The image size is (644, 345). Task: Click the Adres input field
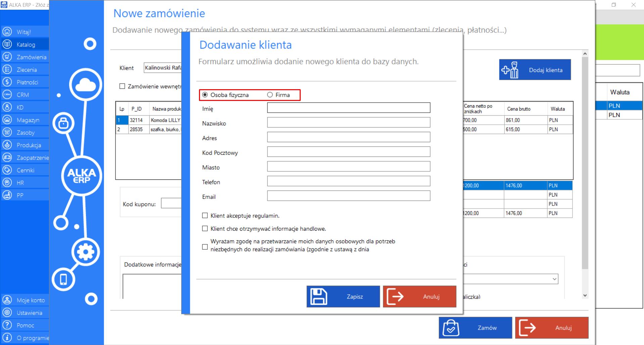tap(349, 137)
